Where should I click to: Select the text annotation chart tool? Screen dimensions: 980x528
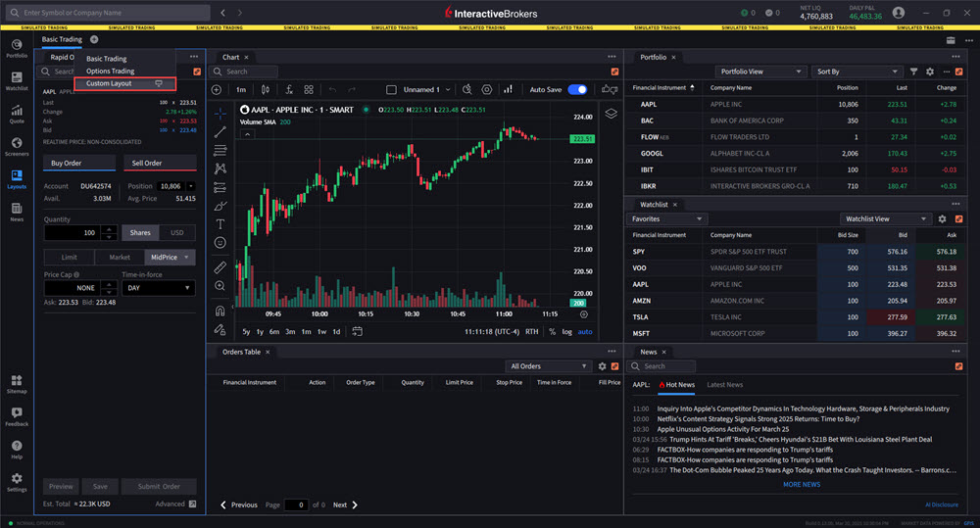[x=220, y=223]
